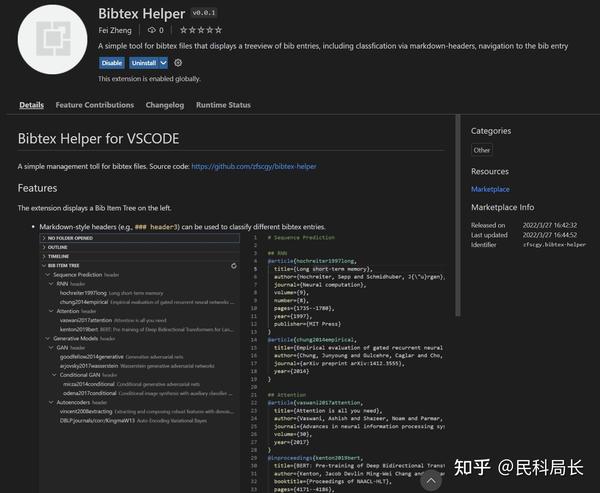Click the Last updated date value
The image size is (600, 493).
pyautogui.click(x=550, y=235)
